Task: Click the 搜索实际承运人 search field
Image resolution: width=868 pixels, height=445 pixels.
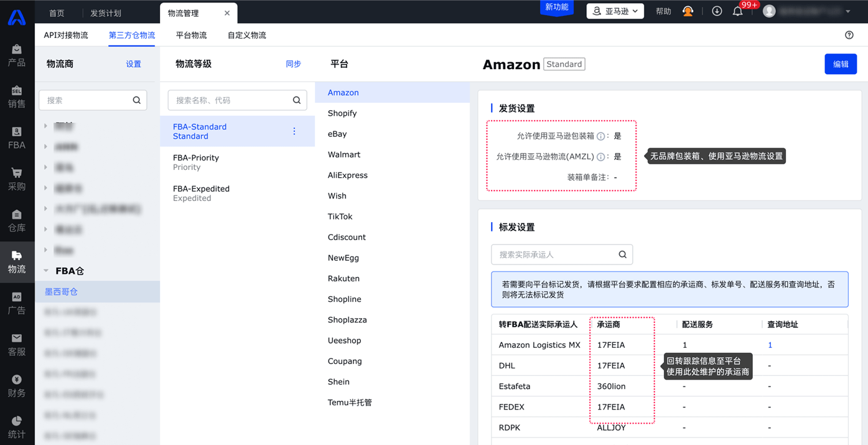Action: pyautogui.click(x=554, y=255)
